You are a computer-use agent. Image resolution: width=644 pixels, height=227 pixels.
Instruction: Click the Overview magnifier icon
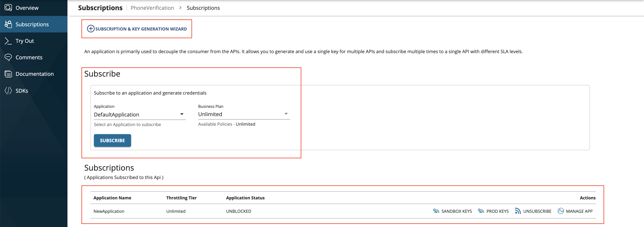8,7
